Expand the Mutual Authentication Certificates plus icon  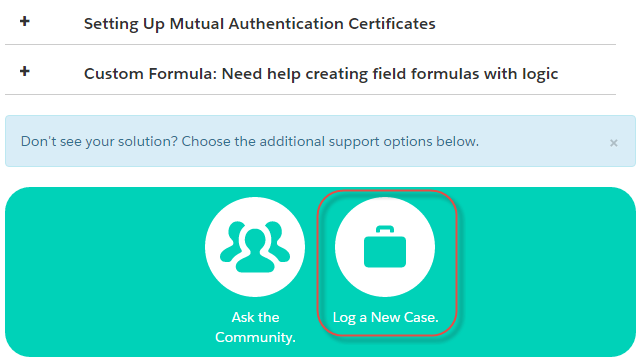24,21
